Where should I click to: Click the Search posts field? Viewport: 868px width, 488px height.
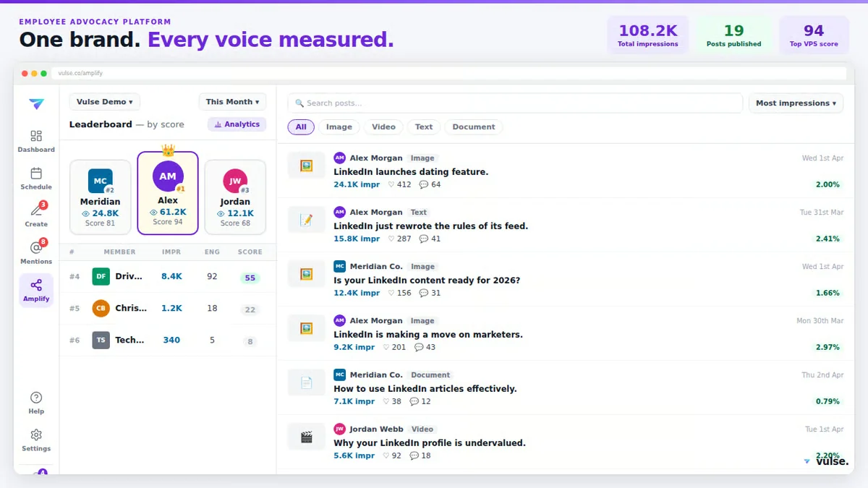515,103
